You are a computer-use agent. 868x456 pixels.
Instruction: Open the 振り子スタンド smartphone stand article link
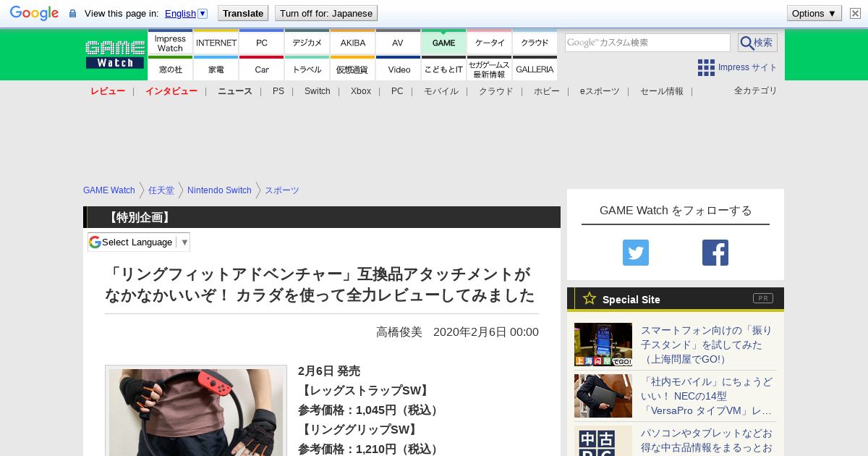click(707, 345)
